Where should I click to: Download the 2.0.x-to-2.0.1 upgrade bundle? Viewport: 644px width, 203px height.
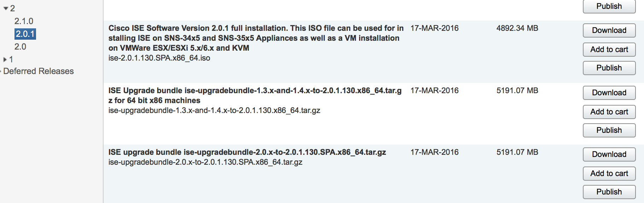609,154
